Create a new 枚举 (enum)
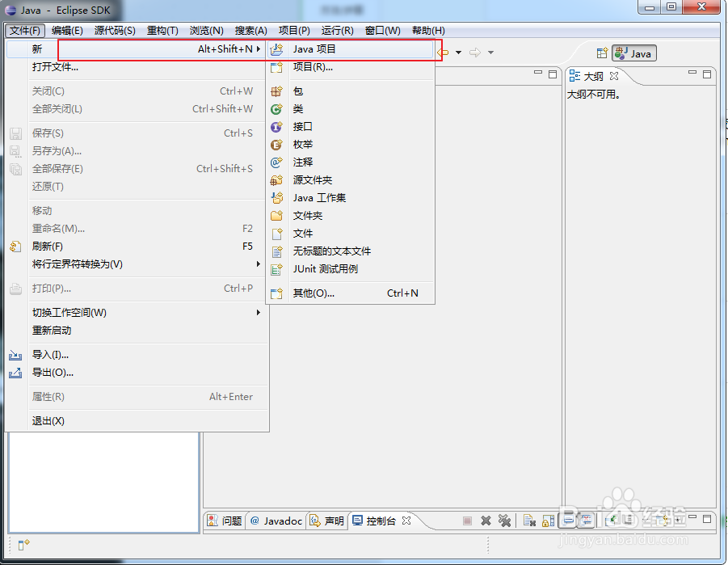 pyautogui.click(x=351, y=145)
